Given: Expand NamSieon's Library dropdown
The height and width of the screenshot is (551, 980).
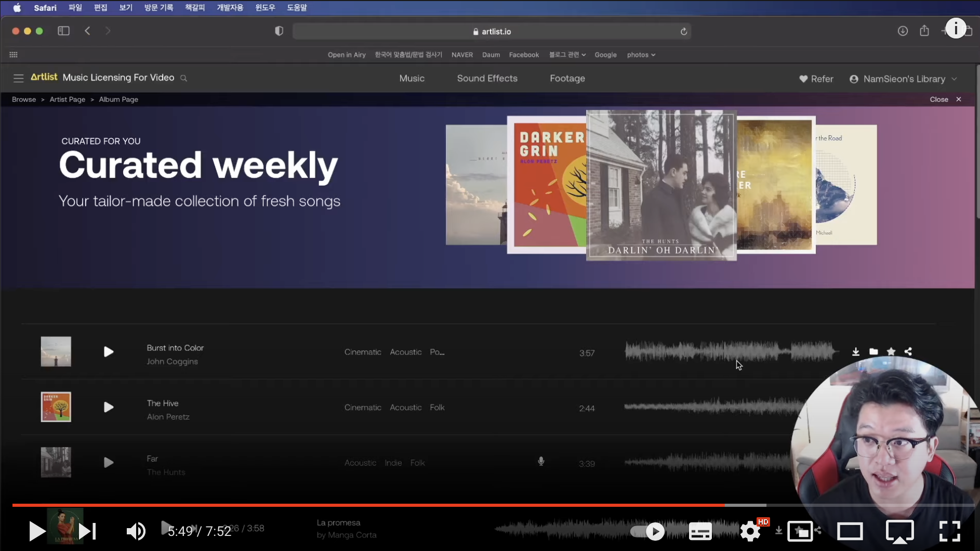Looking at the screenshot, I should 904,79.
